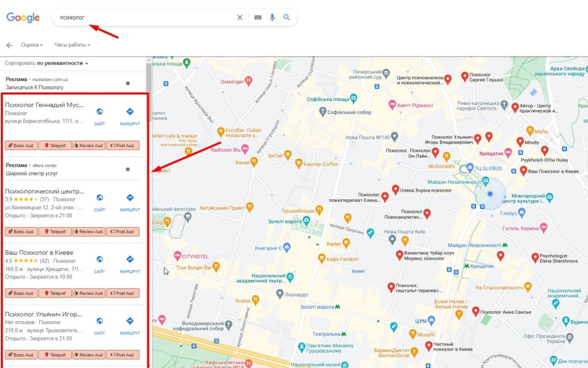588x368 pixels.
Task: Click Post Aud. under Психолог Ульянич Игор...
Action: click(x=123, y=355)
